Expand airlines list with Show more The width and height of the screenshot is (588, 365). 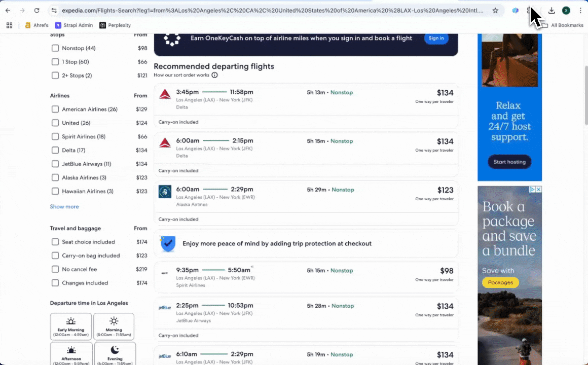(64, 207)
